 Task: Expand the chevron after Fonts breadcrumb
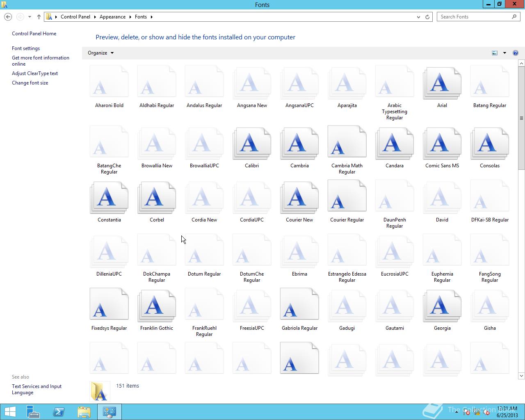151,17
